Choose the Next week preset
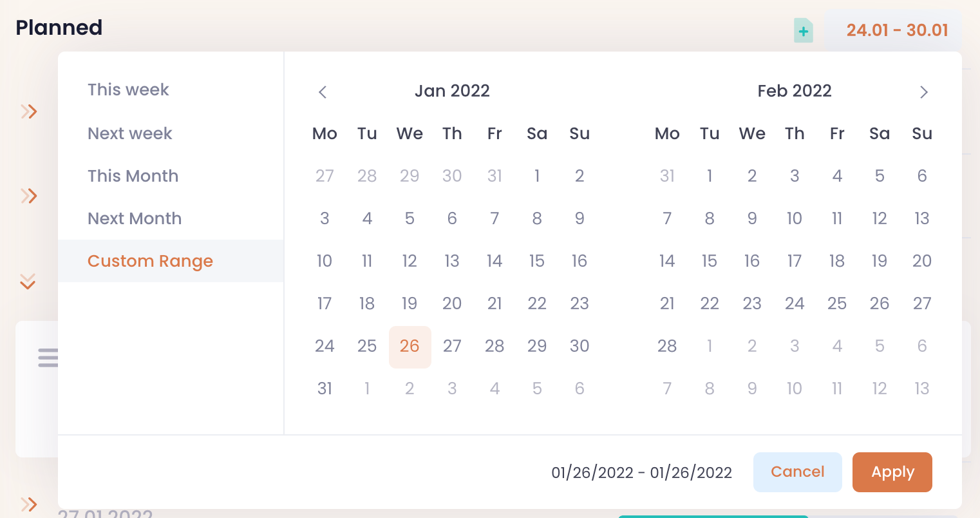This screenshot has width=980, height=518. (130, 133)
